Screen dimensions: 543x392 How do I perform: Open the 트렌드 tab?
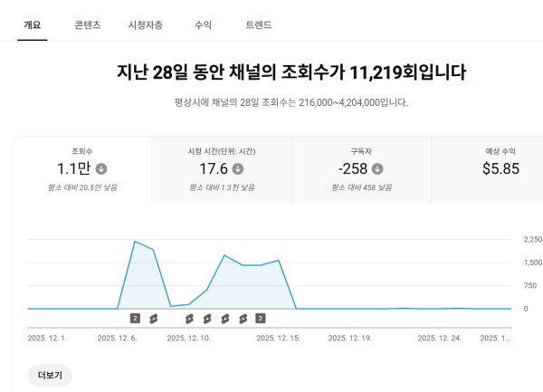point(258,25)
